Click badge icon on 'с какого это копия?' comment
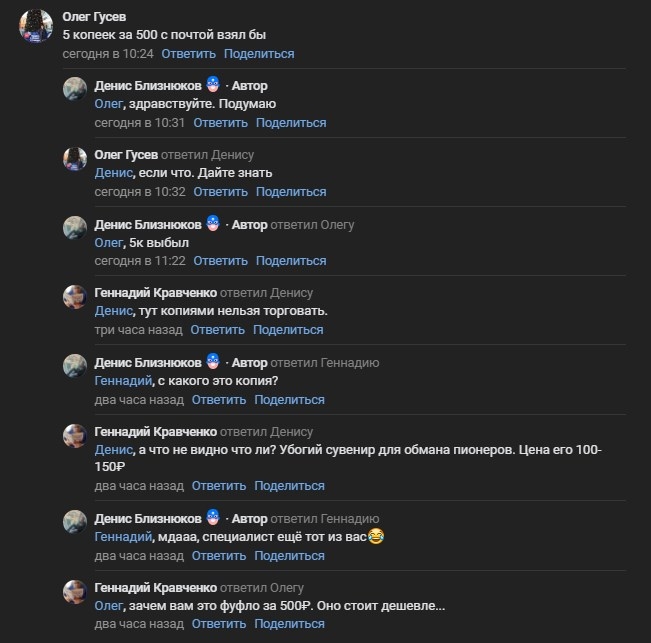 point(213,362)
